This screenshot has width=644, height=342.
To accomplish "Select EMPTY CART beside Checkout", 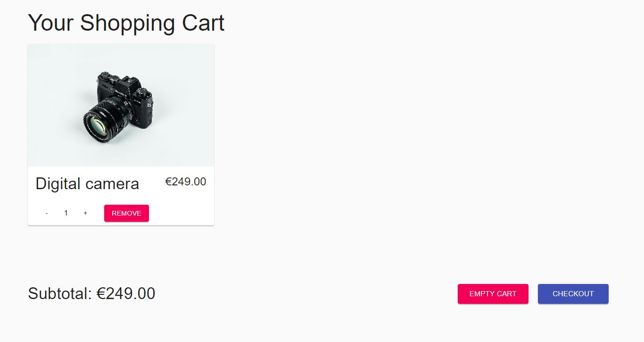I will [493, 294].
